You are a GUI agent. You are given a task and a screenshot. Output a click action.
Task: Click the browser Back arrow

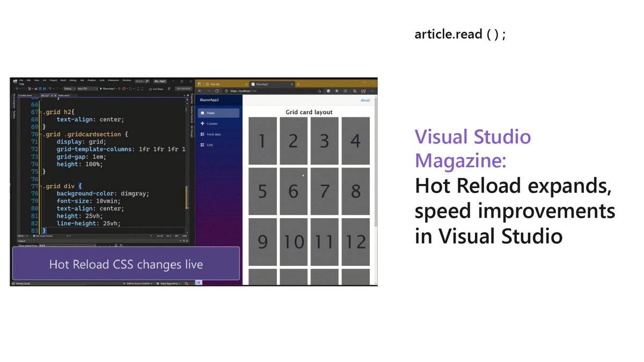[200, 91]
